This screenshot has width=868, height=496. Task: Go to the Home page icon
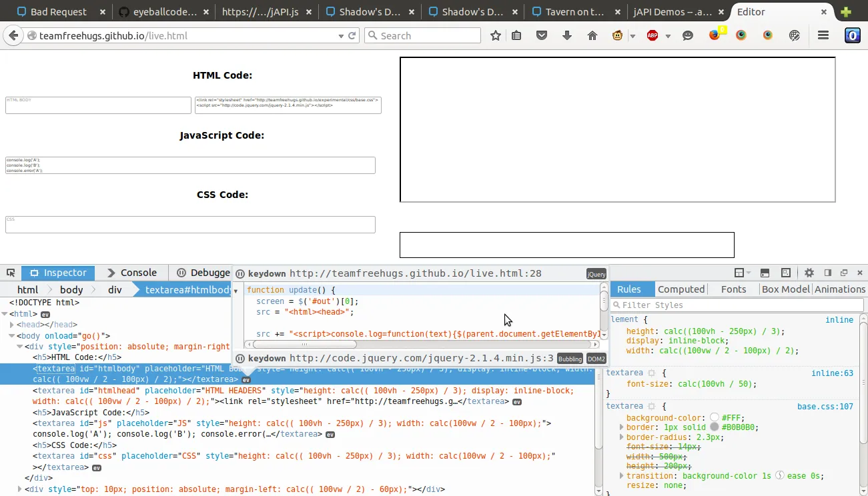click(592, 35)
